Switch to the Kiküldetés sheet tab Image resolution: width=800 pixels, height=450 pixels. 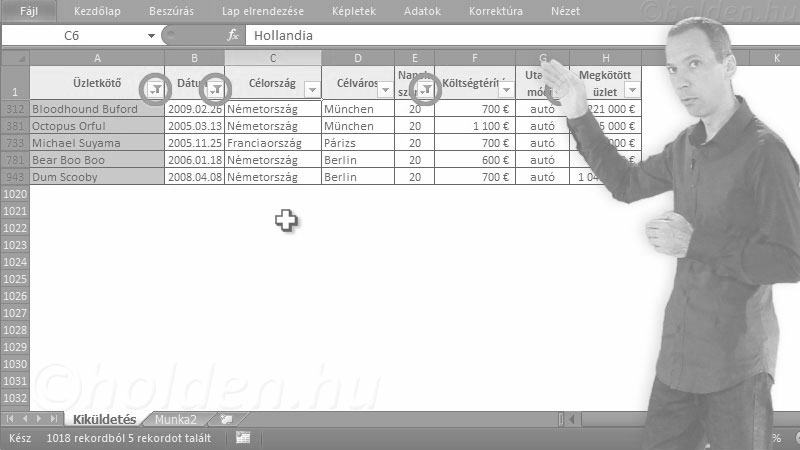coord(105,419)
